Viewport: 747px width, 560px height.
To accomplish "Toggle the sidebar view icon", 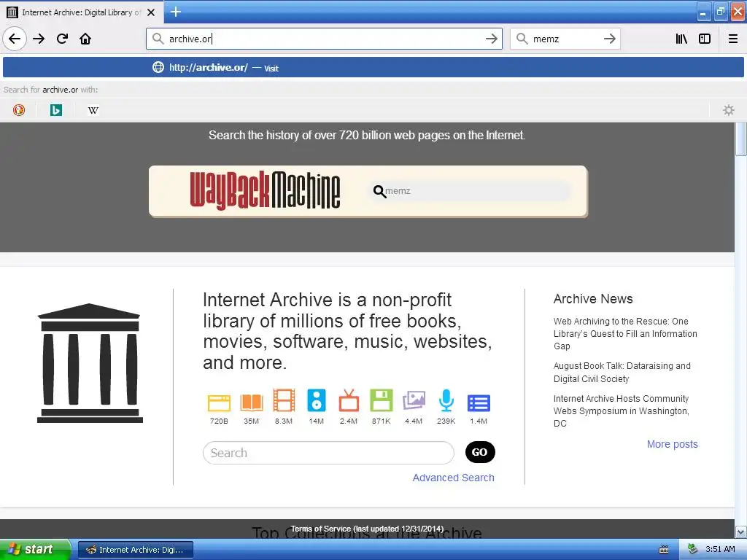I will [x=705, y=39].
